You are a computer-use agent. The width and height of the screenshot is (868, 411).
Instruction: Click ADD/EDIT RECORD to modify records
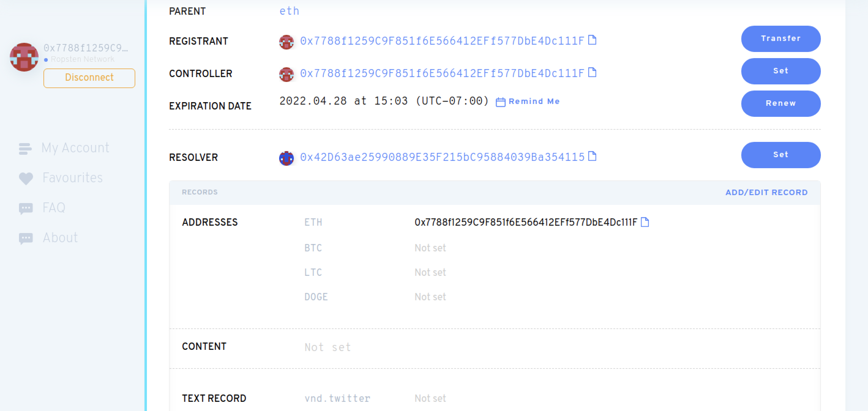click(766, 193)
